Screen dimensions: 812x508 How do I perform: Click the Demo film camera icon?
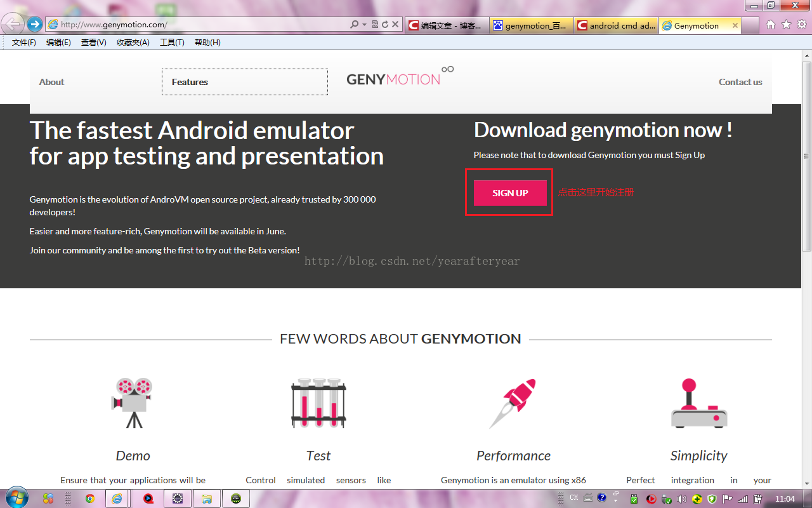click(133, 403)
